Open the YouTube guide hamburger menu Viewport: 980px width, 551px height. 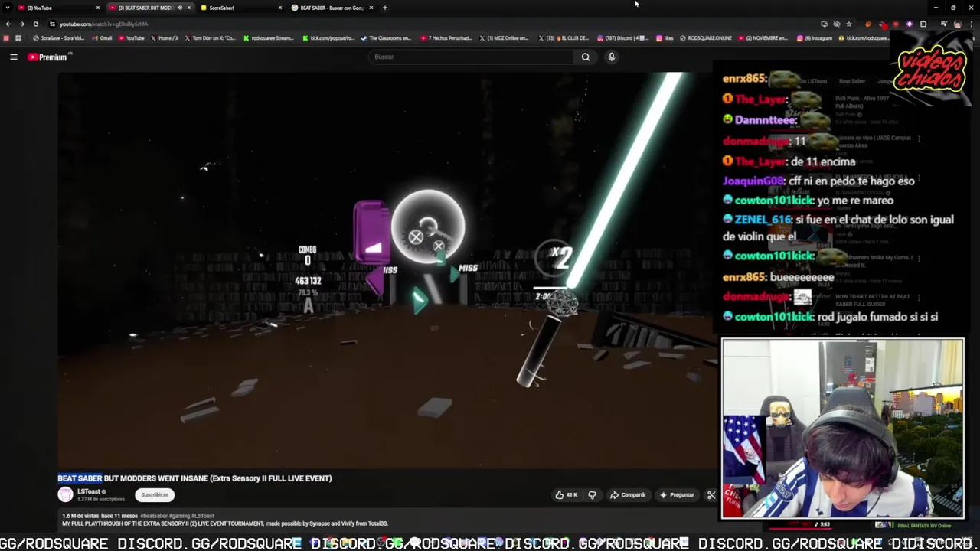point(13,57)
